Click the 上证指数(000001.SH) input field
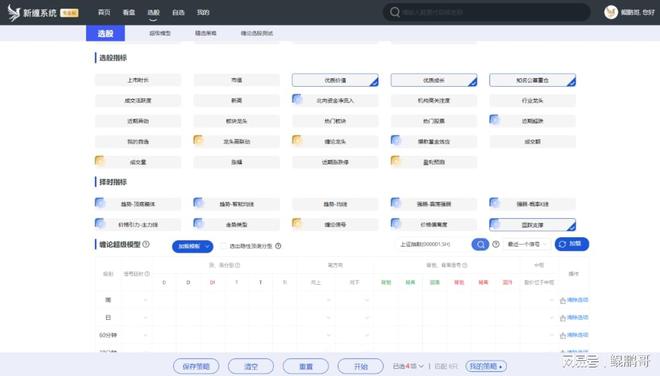The width and height of the screenshot is (660, 376). (431, 244)
